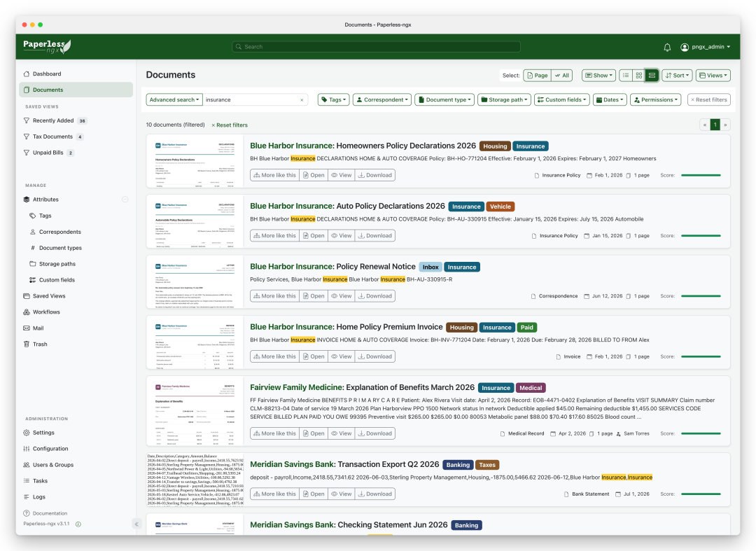The height and width of the screenshot is (551, 756).
Task: Click More like this for Home Policy Premium Invoice
Action: pyautogui.click(x=275, y=357)
